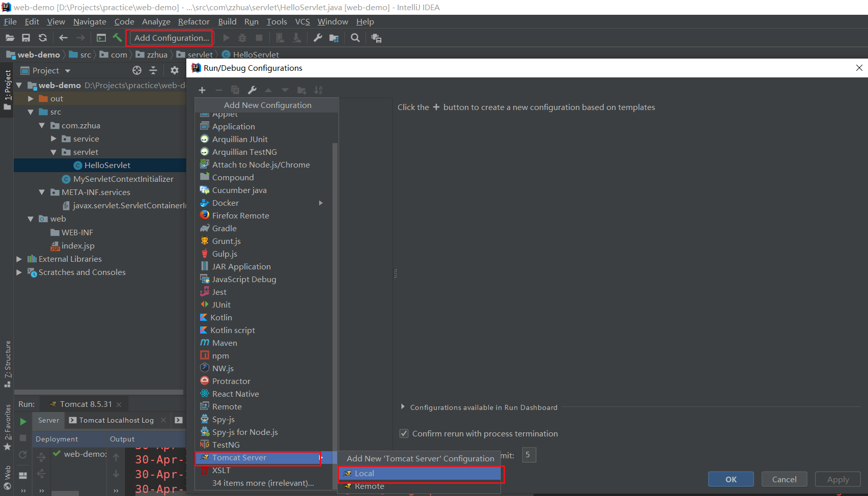Click the servlet breadcrumb in navigation bar

point(200,54)
